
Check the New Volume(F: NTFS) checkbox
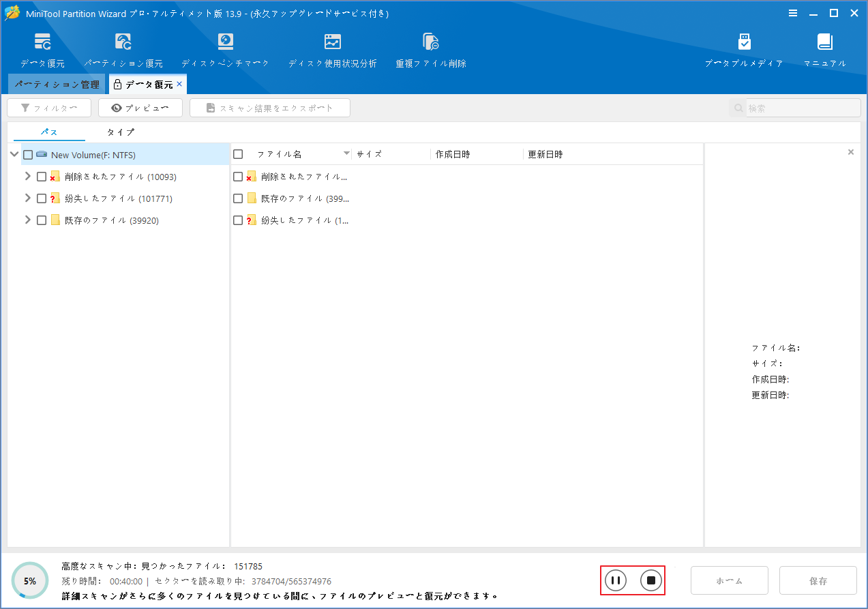coord(28,155)
